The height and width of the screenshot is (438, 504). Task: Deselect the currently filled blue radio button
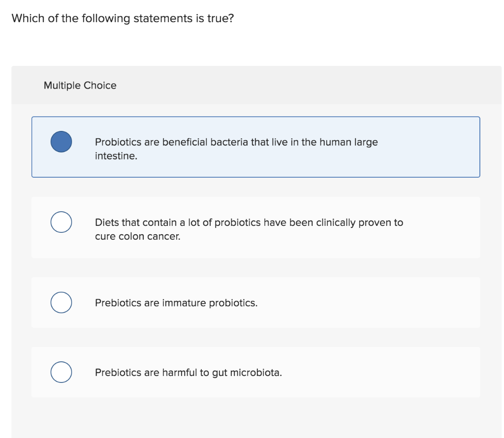click(61, 141)
